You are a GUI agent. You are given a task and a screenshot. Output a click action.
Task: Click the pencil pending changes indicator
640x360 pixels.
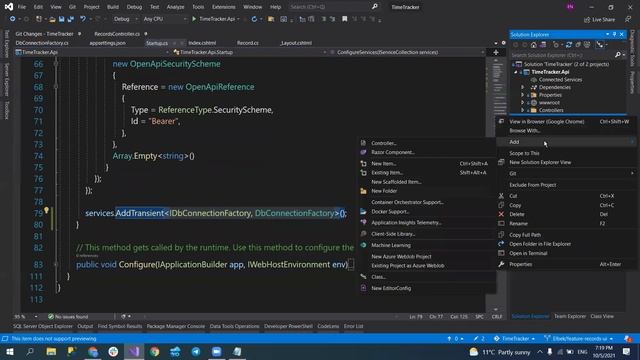tap(479, 339)
